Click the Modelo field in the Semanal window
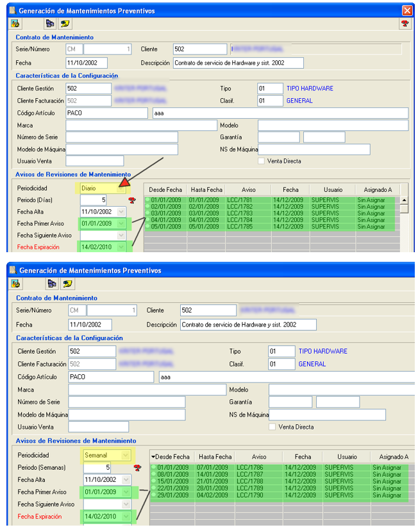 (x=342, y=390)
